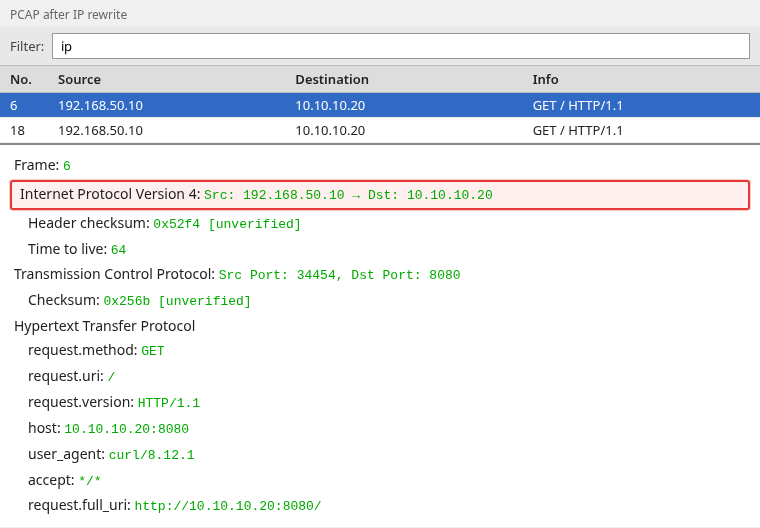Click the Filter input field containing 'ip'
The height and width of the screenshot is (528, 760).
401,46
